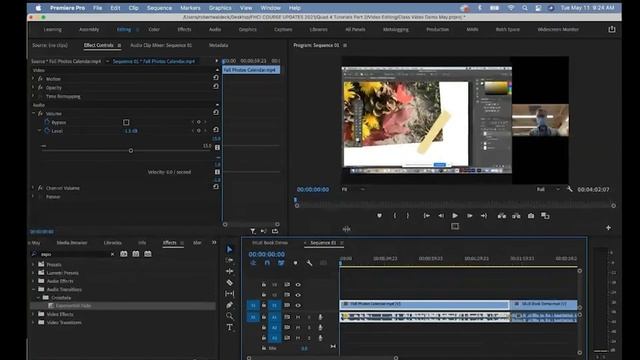The width and height of the screenshot is (640, 360).
Task: Click Go to In point button
Action: (427, 216)
